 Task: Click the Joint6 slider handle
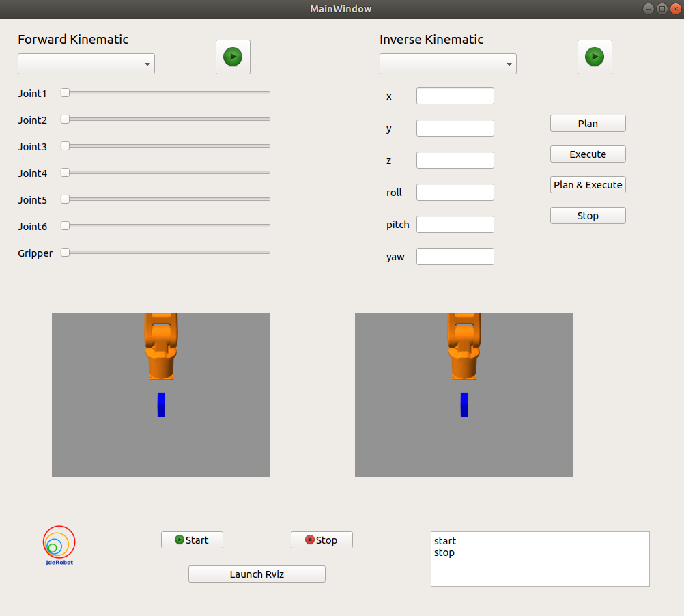(65, 225)
